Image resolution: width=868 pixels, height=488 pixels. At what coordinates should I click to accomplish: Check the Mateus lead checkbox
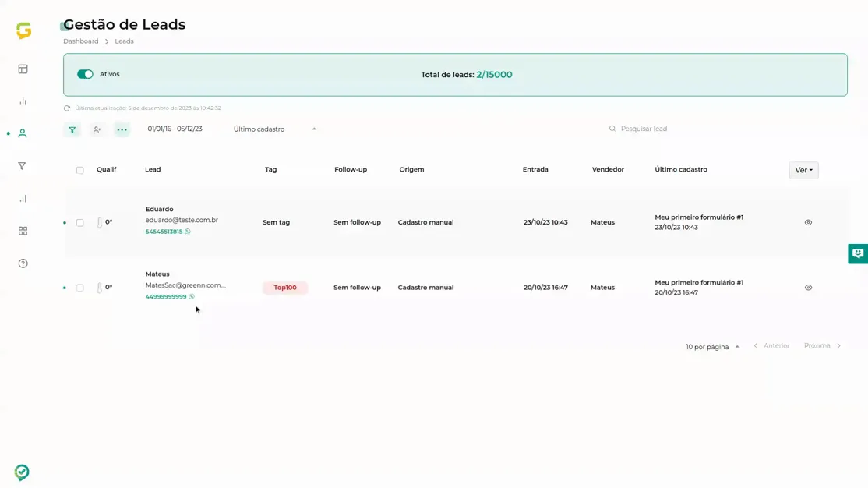(x=79, y=288)
